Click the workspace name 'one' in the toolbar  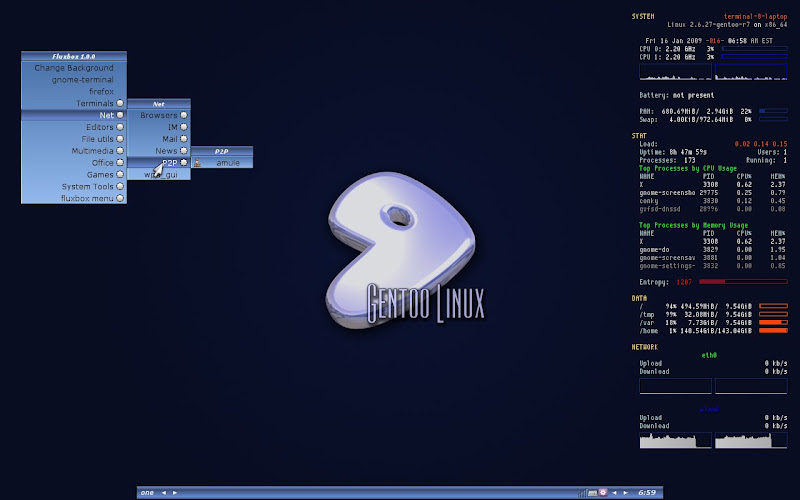click(x=147, y=493)
